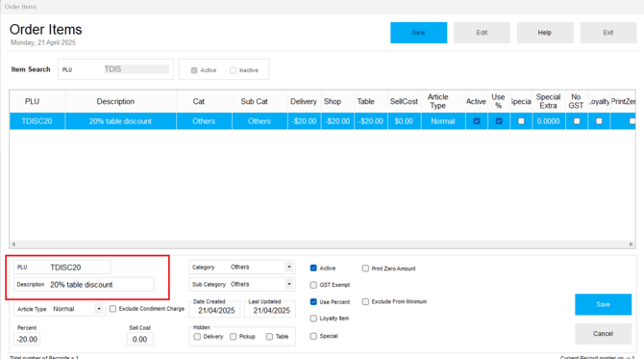Image resolution: width=644 pixels, height=359 pixels.
Task: Click the Last Updated date field
Action: coord(271,311)
